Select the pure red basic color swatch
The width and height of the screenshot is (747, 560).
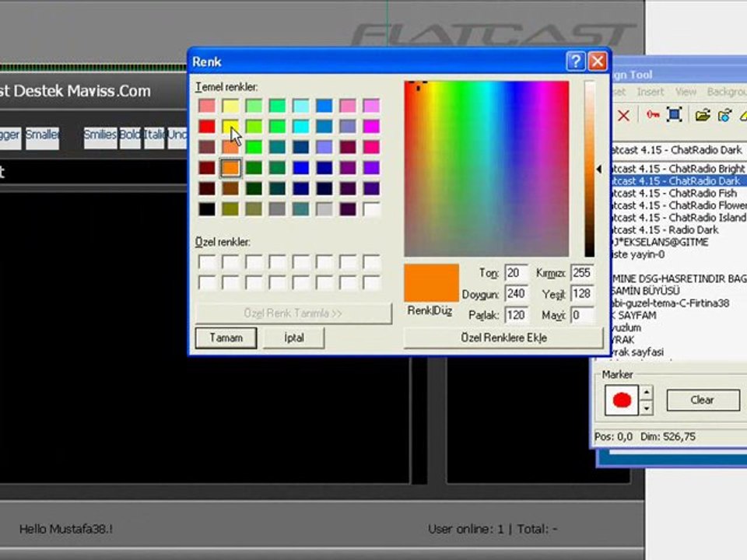207,126
